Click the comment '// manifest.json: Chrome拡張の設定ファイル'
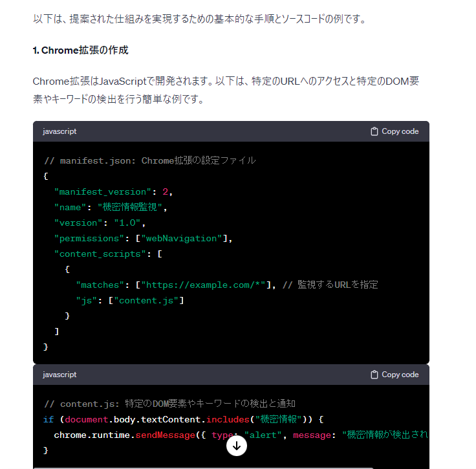Viewport: 476px width, 469px height. pyautogui.click(x=150, y=160)
